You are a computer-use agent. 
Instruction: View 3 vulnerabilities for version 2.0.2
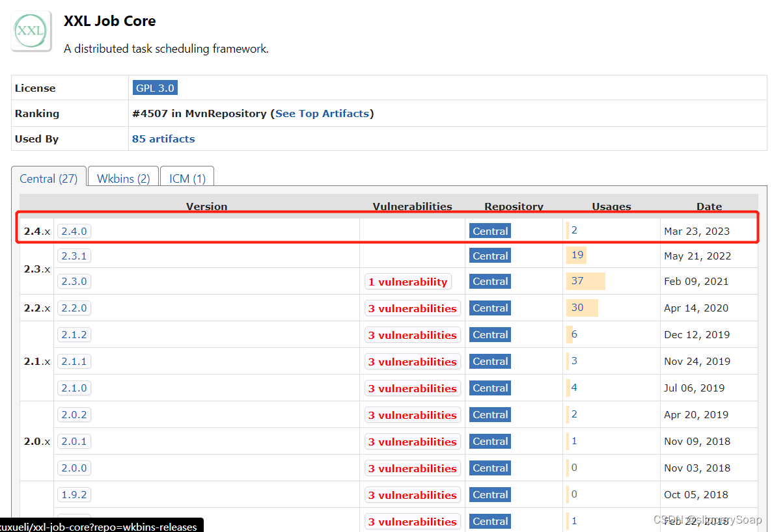(x=413, y=415)
